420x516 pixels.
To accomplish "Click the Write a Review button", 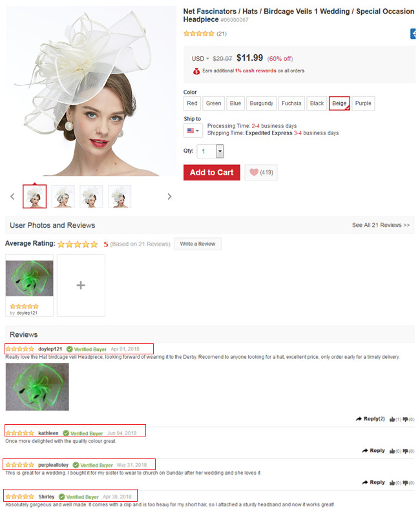I will click(198, 244).
